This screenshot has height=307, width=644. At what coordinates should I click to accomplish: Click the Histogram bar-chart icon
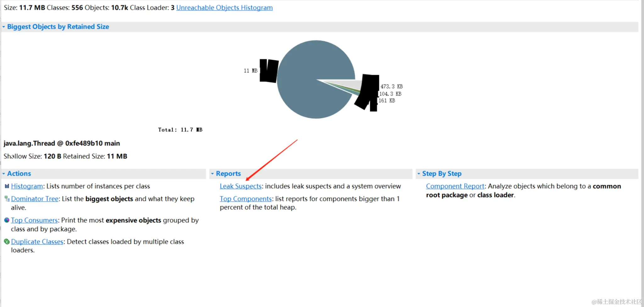(7, 186)
